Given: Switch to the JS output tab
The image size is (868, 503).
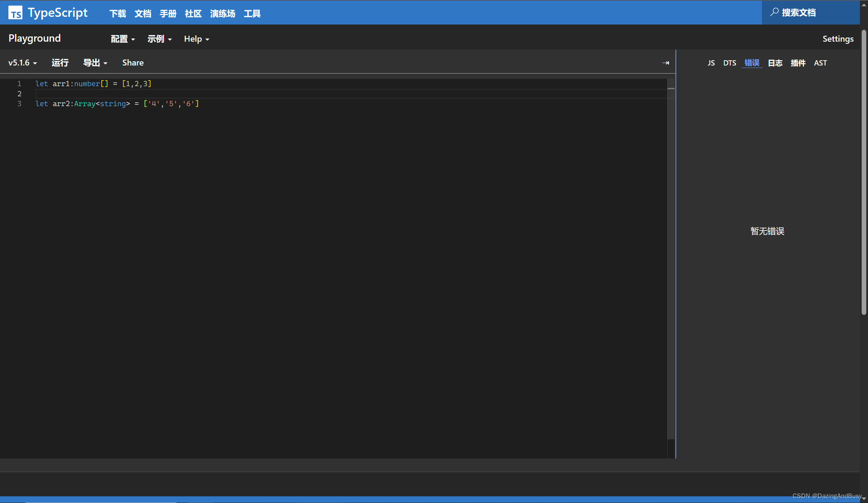Looking at the screenshot, I should pos(711,63).
